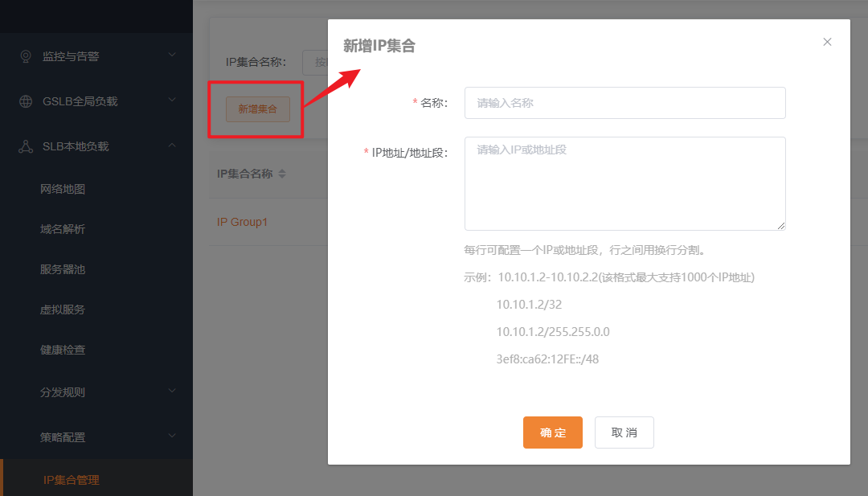Click the globe icon next to GSLB全局负载
This screenshot has width=868, height=496.
point(25,100)
